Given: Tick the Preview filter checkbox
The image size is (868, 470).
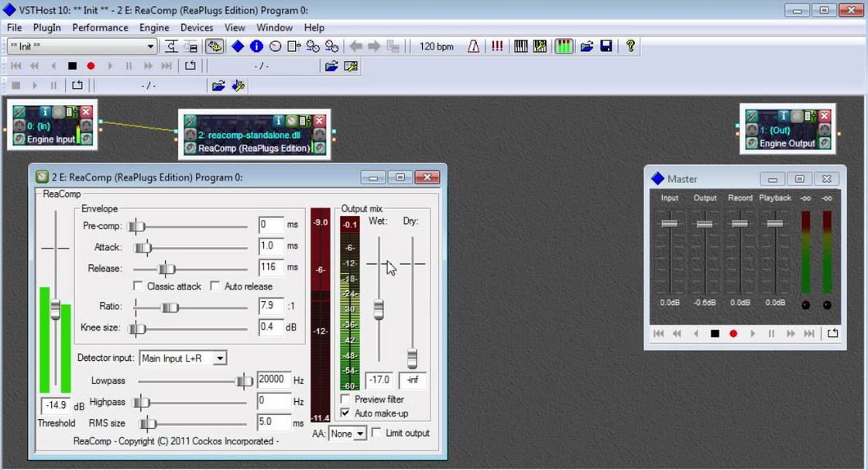Looking at the screenshot, I should 345,399.
